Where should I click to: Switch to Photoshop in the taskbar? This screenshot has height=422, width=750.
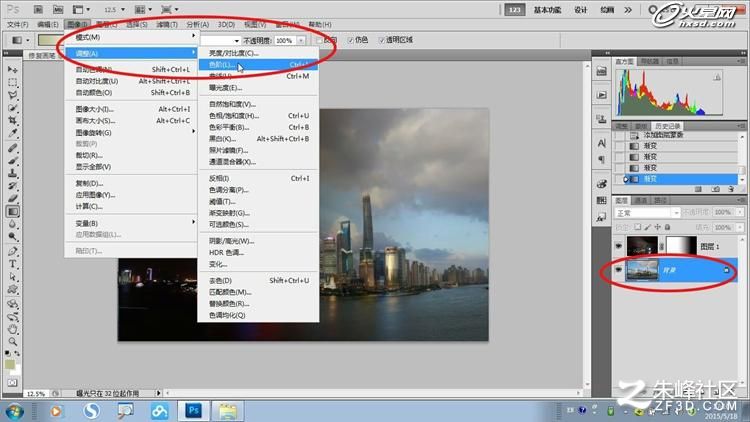point(194,411)
